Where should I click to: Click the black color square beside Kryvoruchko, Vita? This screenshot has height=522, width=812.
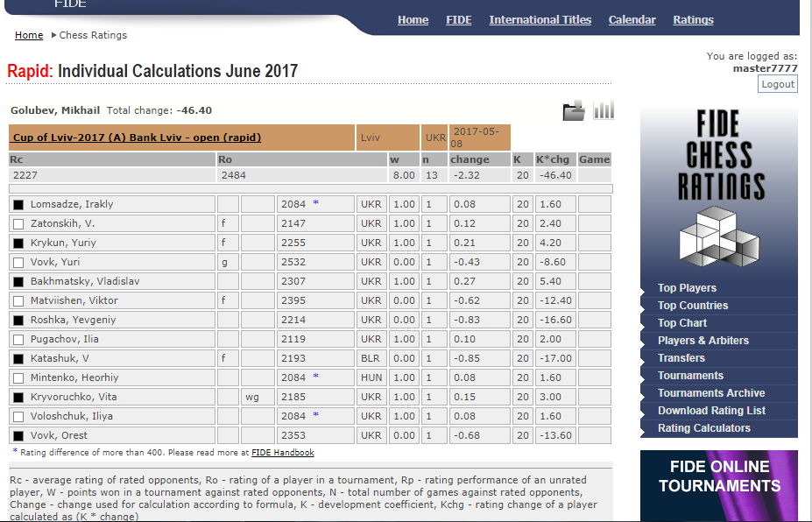[18, 397]
